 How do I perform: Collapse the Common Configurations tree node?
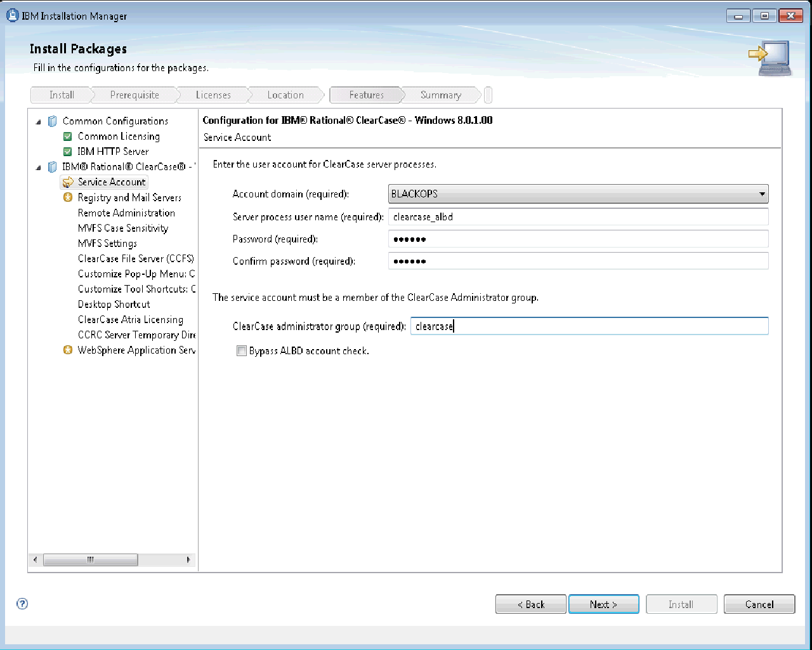coord(38,121)
